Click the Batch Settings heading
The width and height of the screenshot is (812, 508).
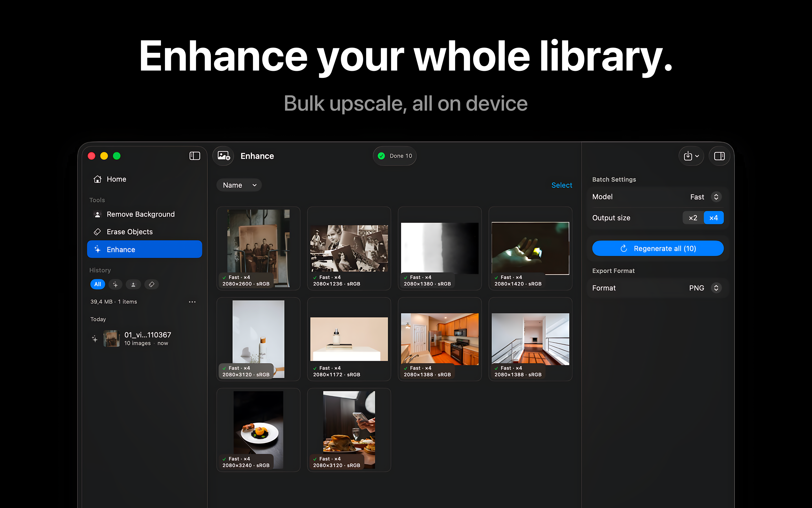[614, 179]
